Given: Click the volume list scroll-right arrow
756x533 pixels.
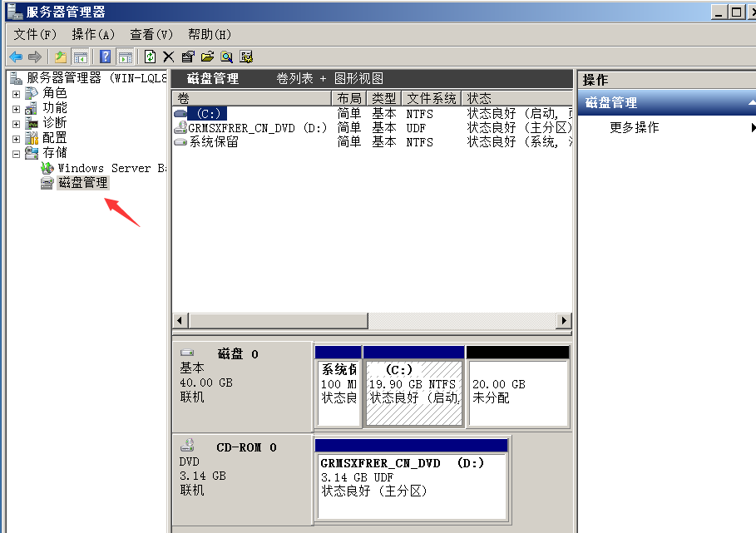Looking at the screenshot, I should click(x=564, y=320).
